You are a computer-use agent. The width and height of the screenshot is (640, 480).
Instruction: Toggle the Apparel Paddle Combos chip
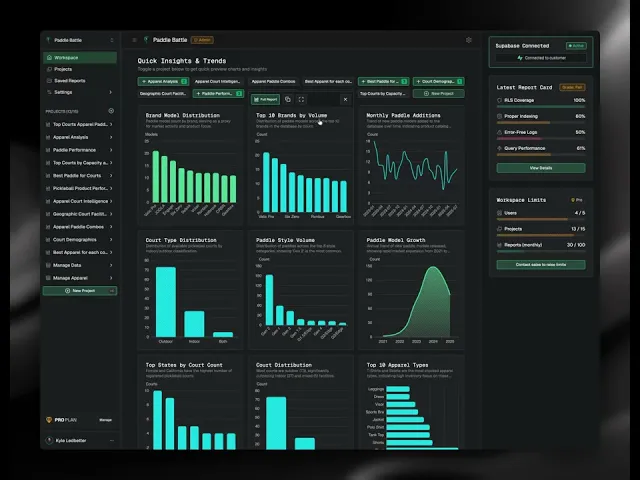pos(273,81)
